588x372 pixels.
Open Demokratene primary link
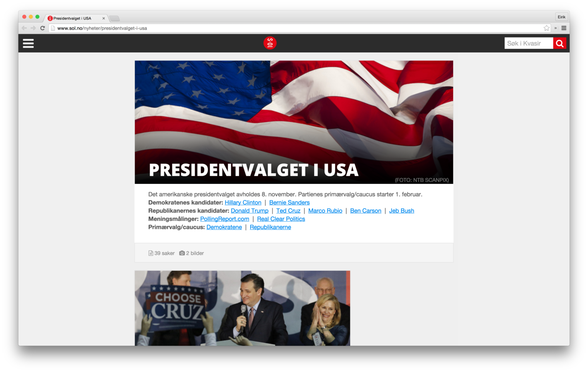(224, 227)
